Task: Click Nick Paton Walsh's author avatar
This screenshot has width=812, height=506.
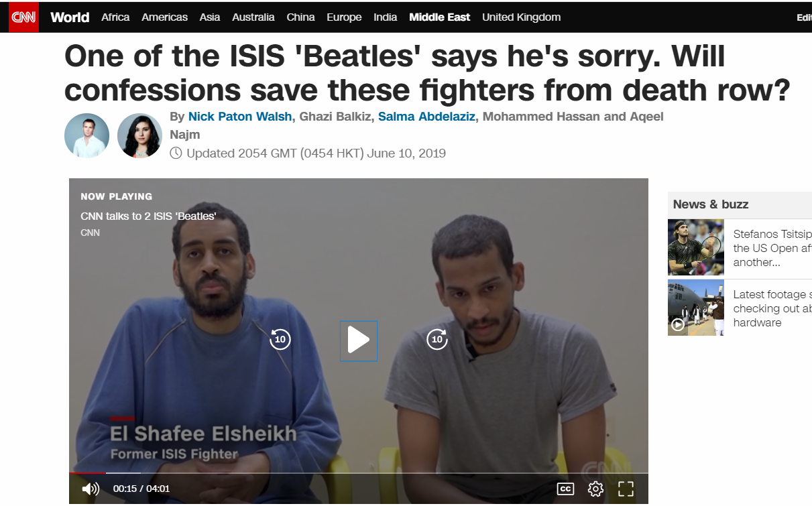Action: (86, 135)
